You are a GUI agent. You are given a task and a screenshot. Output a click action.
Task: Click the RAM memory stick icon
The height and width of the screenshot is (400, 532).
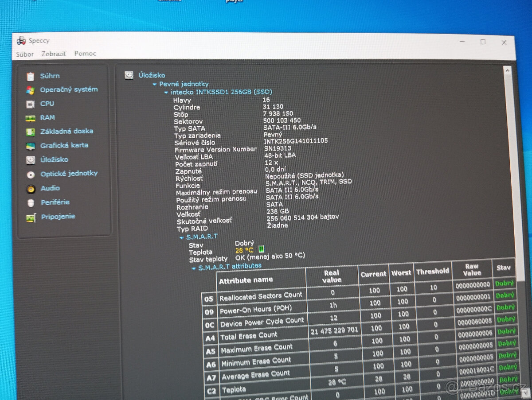(30, 118)
